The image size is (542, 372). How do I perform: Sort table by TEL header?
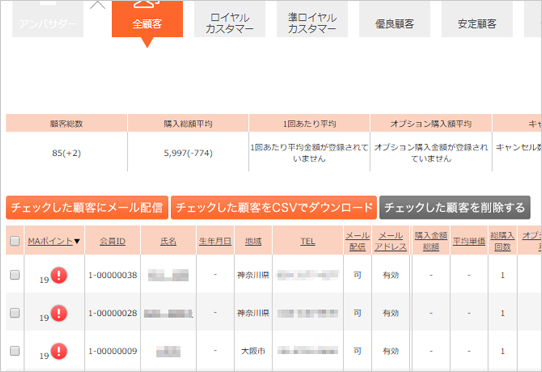(308, 241)
